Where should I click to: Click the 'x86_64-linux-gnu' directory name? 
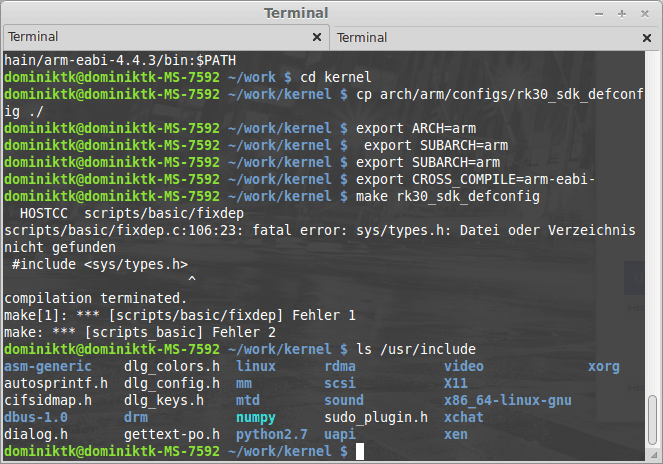[x=507, y=401]
